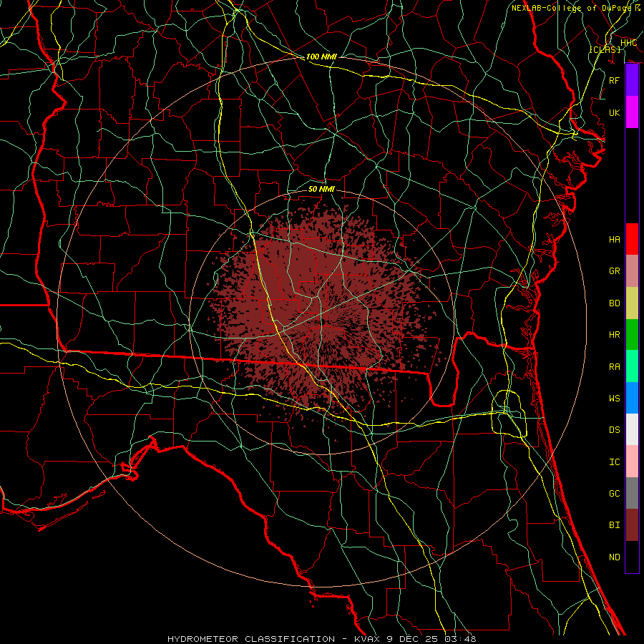Click the '50 NMI' range ring label
Viewport: 644px width, 644px height.
[x=321, y=189]
